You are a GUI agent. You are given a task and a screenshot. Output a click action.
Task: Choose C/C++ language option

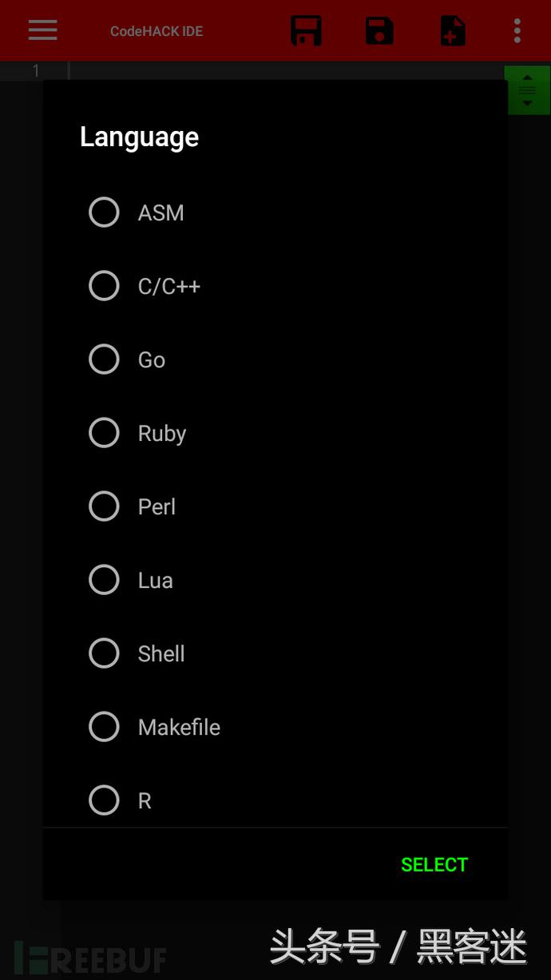[104, 286]
